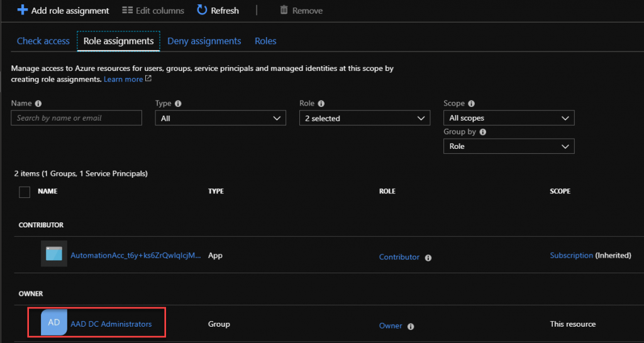Sort by the ROLE column header
This screenshot has height=343, width=644.
click(387, 191)
